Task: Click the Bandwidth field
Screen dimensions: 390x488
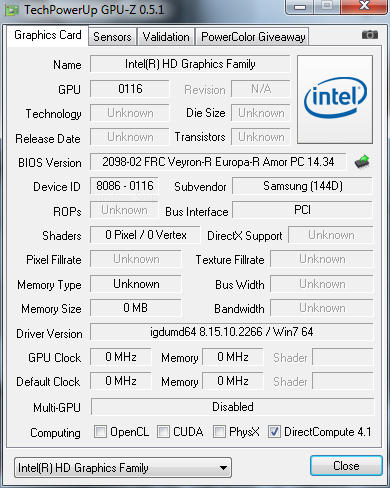Action: click(x=322, y=308)
